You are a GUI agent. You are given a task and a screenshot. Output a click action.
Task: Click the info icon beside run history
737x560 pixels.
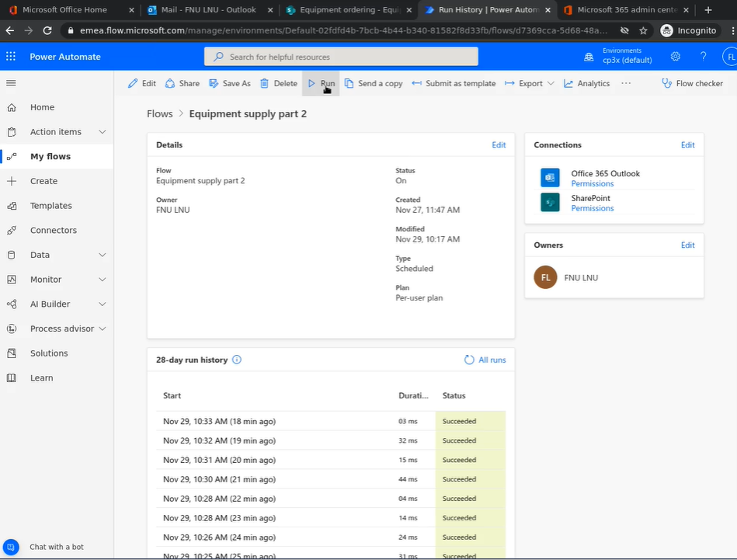click(237, 360)
